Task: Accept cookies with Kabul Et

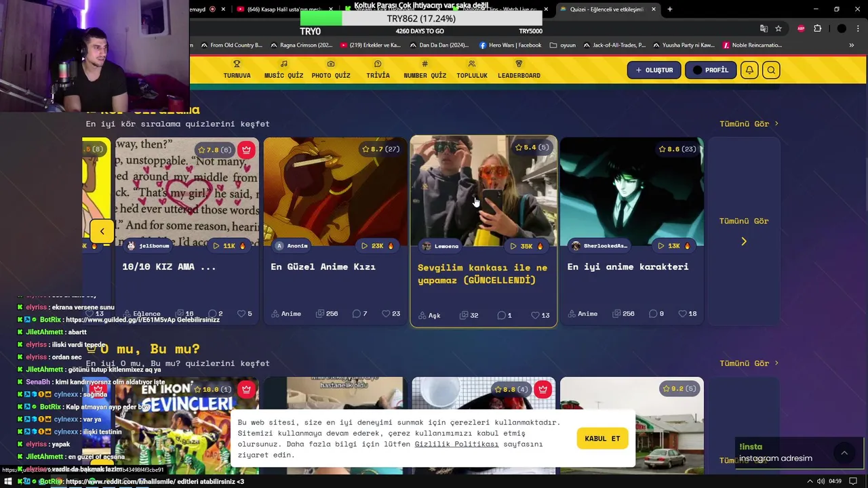Action: [602, 439]
